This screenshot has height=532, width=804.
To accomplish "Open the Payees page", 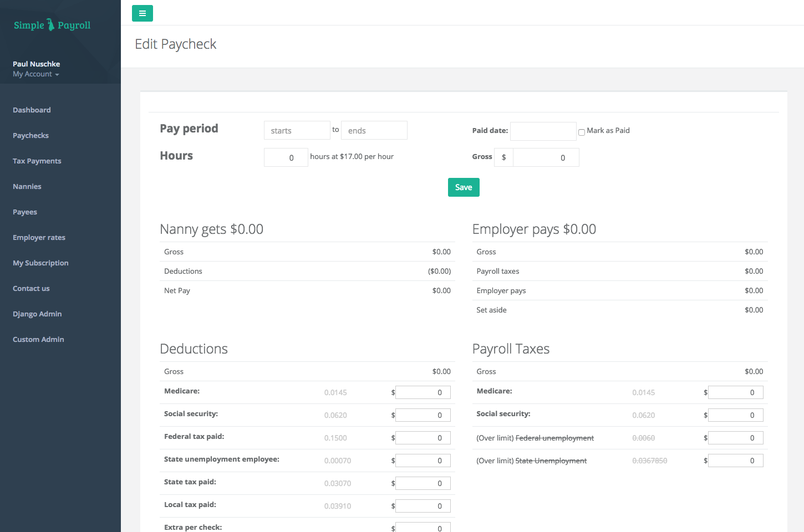I will point(25,212).
